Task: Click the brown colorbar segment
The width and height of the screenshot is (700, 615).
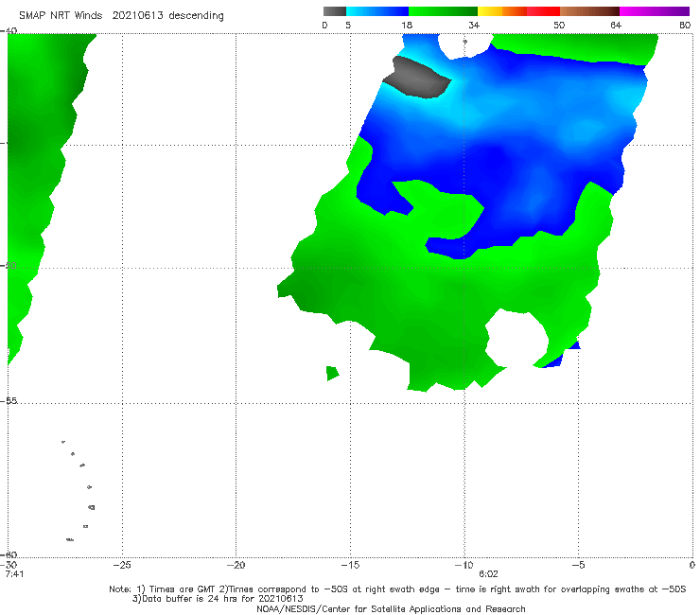Action: (589, 11)
